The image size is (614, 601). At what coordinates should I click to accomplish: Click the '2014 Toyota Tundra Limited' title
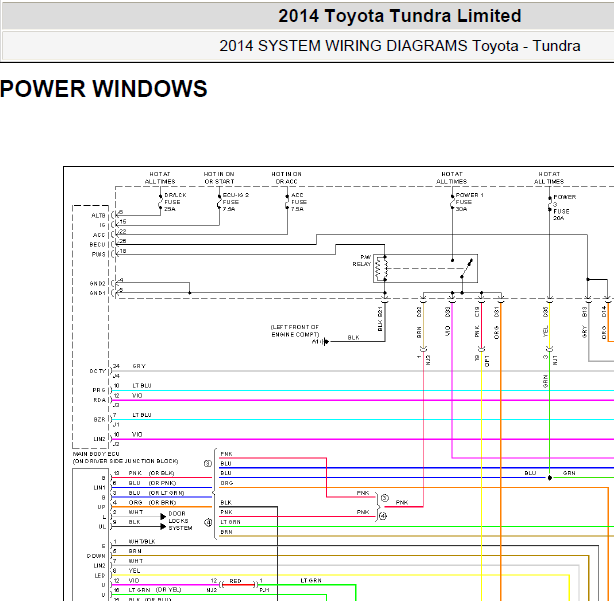pos(399,16)
